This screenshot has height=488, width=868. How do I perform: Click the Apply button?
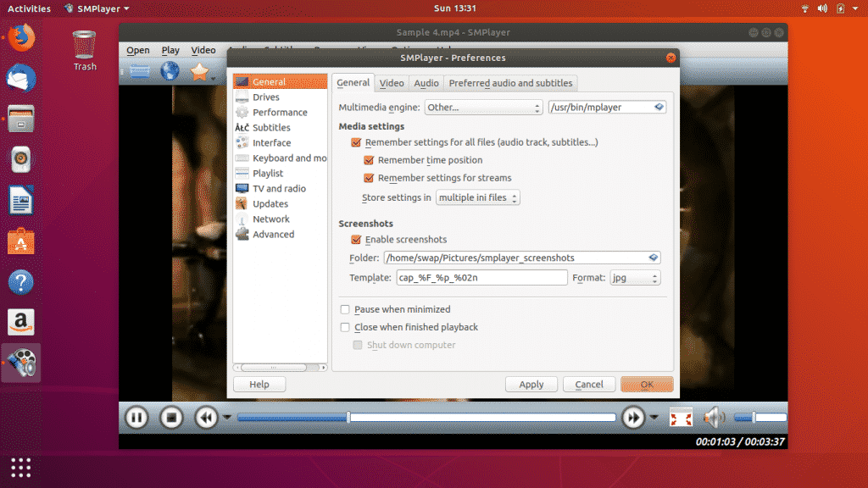[531, 384]
